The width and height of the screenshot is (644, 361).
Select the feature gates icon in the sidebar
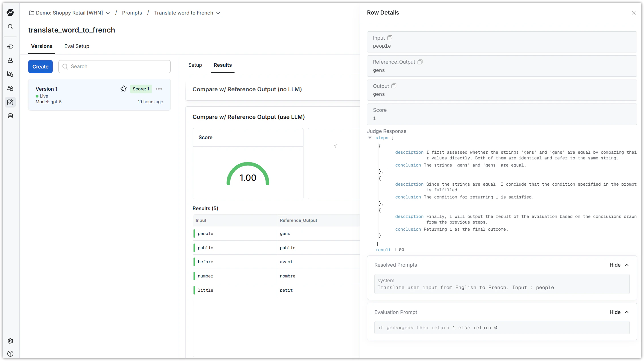click(x=10, y=46)
